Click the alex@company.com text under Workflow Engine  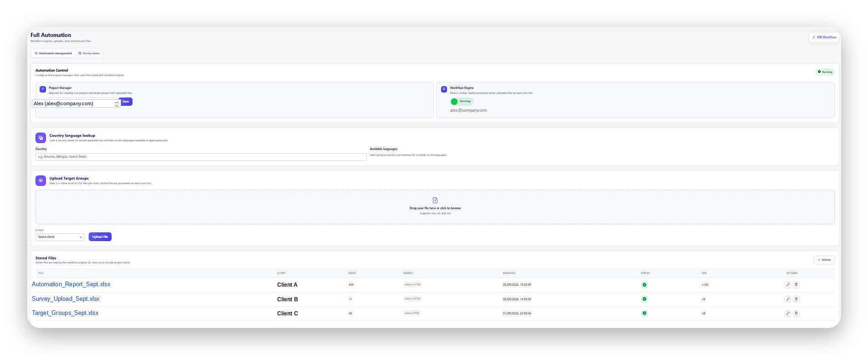coord(468,110)
